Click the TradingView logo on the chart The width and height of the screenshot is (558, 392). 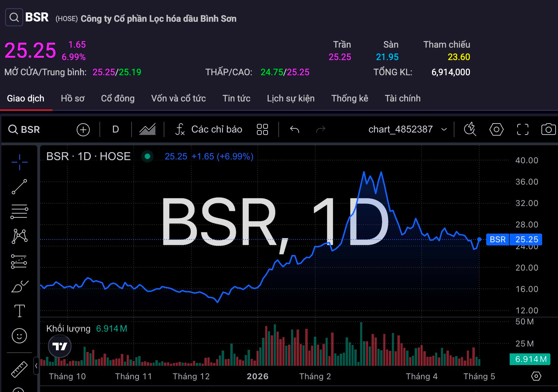click(x=60, y=346)
